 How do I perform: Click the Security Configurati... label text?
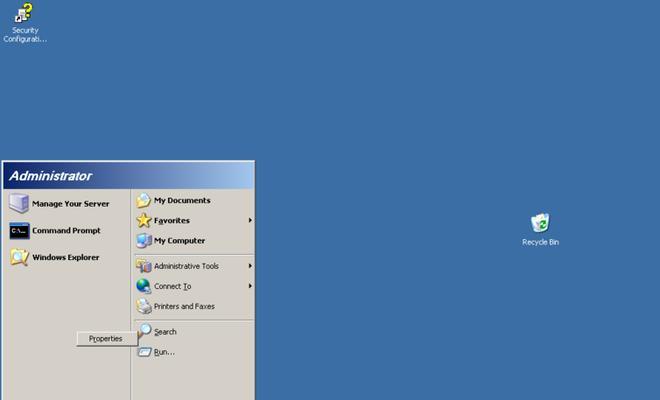pos(25,35)
